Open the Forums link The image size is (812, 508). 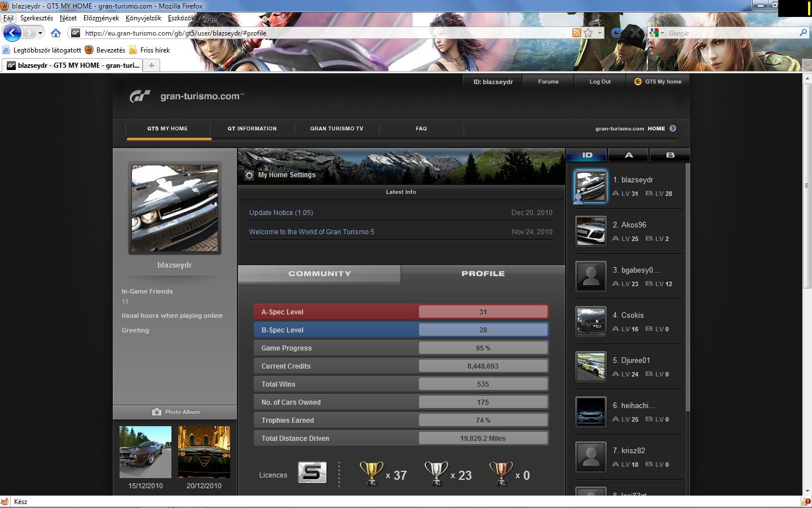click(548, 82)
